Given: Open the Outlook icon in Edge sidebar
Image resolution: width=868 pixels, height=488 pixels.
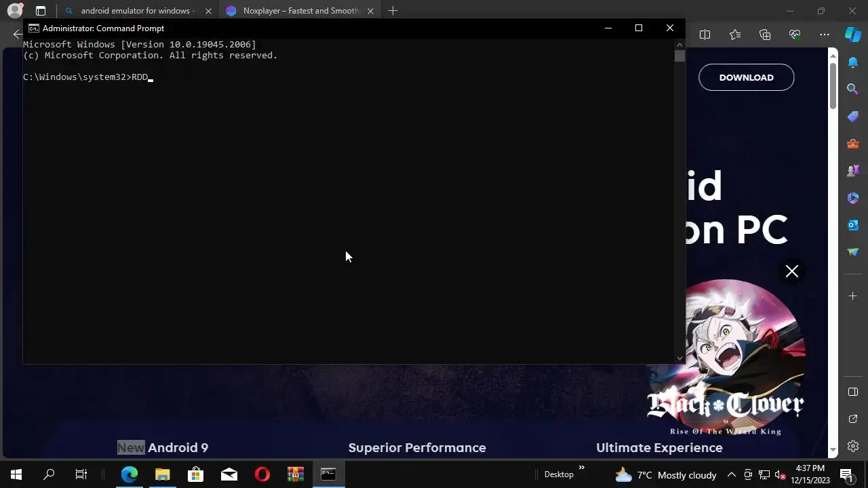Looking at the screenshot, I should pyautogui.click(x=853, y=225).
